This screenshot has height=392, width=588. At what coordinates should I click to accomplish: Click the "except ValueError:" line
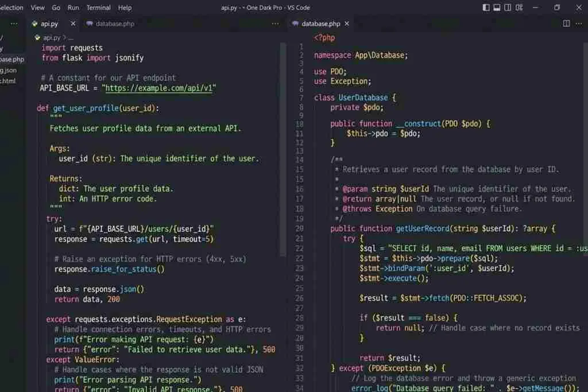83,360
